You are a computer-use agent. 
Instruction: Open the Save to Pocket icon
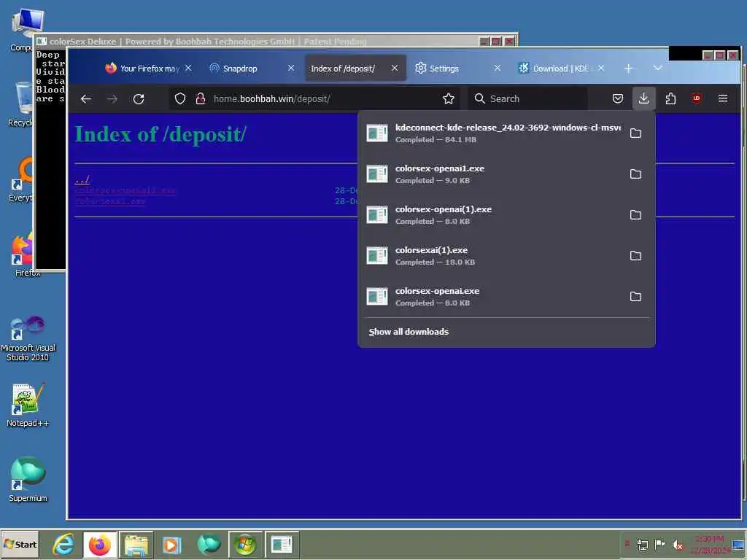click(617, 98)
